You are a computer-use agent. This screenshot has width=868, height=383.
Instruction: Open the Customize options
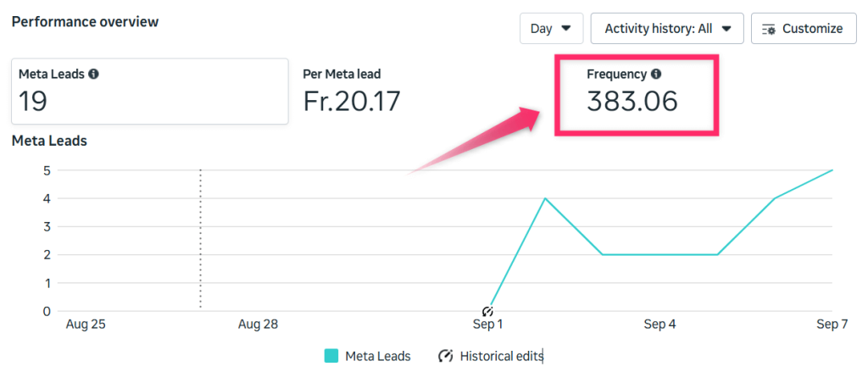(803, 29)
